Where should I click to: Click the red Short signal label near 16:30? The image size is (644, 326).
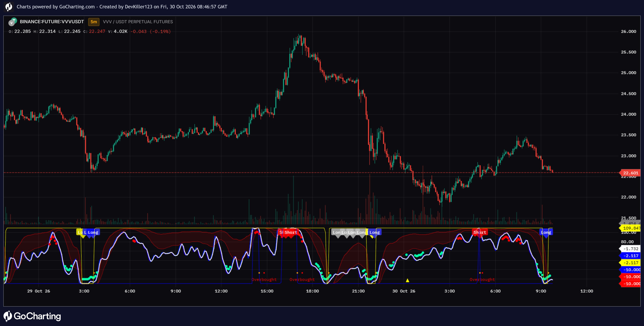tap(291, 232)
